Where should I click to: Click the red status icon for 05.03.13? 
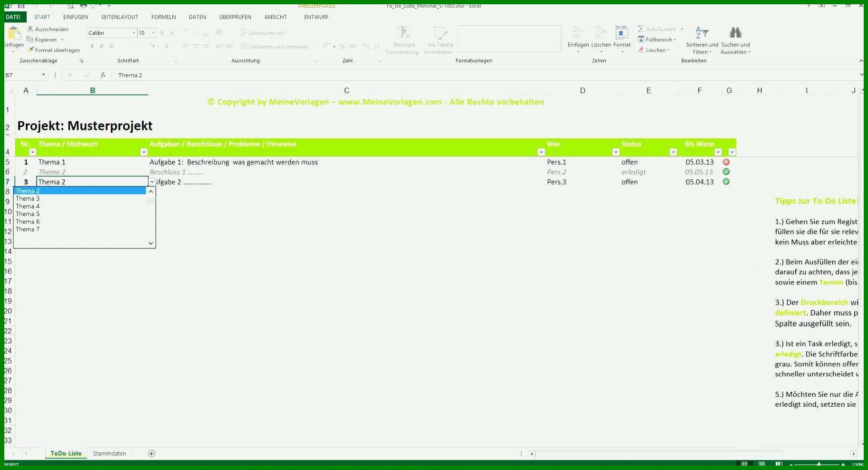(726, 162)
